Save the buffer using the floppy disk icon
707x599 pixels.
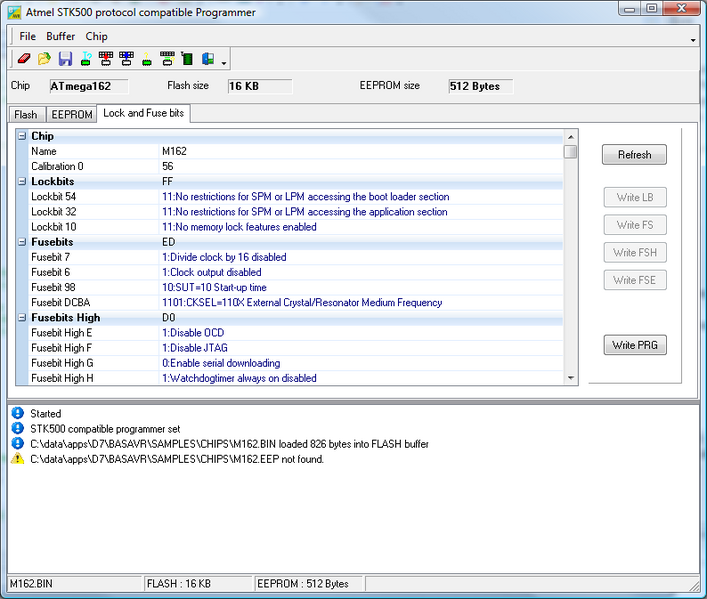(x=65, y=59)
